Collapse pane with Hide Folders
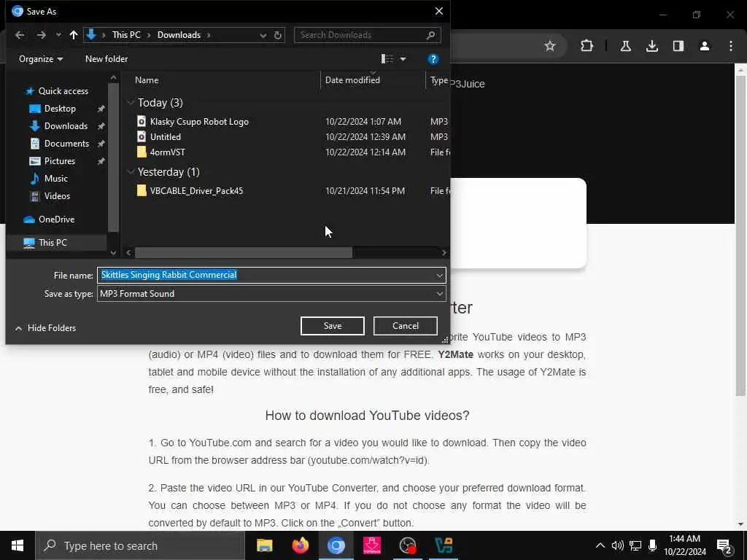 46,328
